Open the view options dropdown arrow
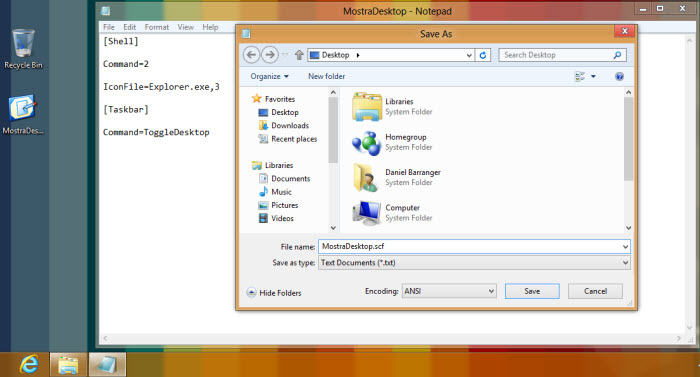Viewport: 700px width, 377px height. pos(593,76)
